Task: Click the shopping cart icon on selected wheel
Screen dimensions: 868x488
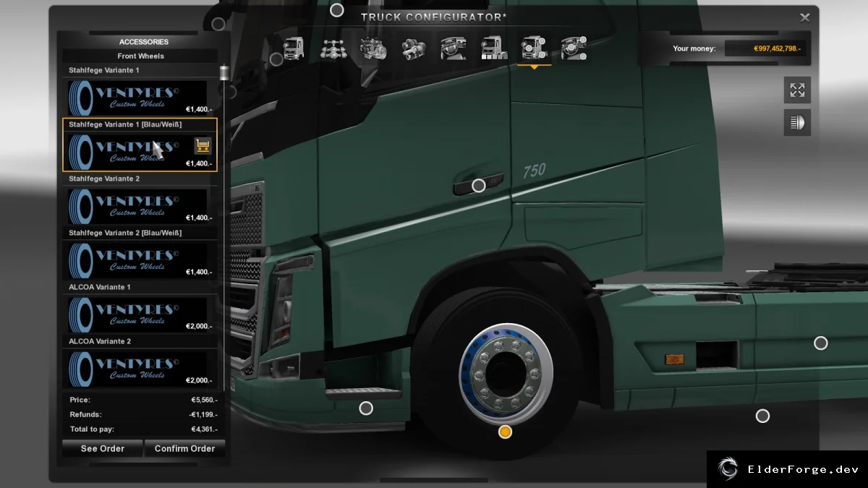Action: tap(203, 145)
